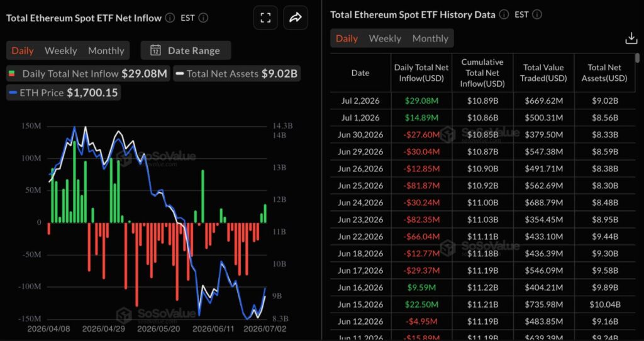
Task: Click the -$29.37M outflow cell
Action: [421, 271]
